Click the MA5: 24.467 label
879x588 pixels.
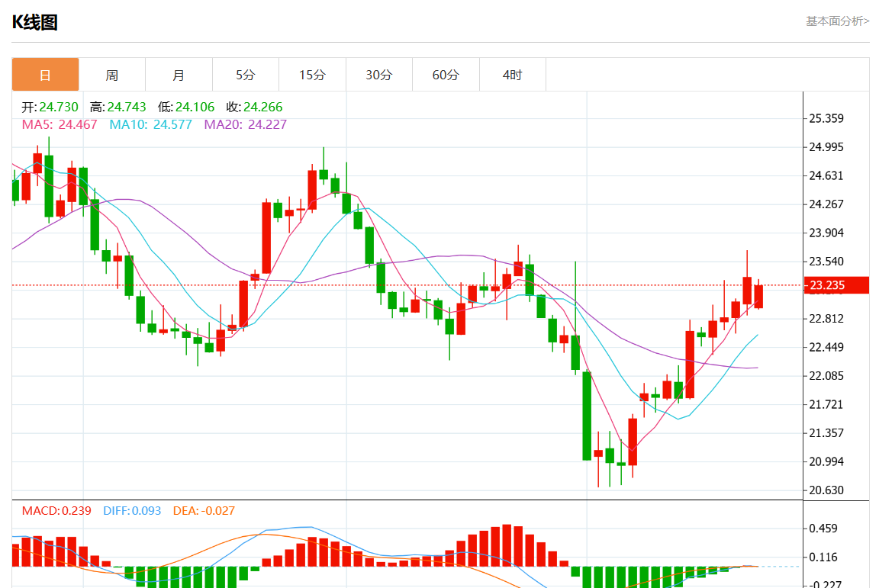(x=60, y=124)
